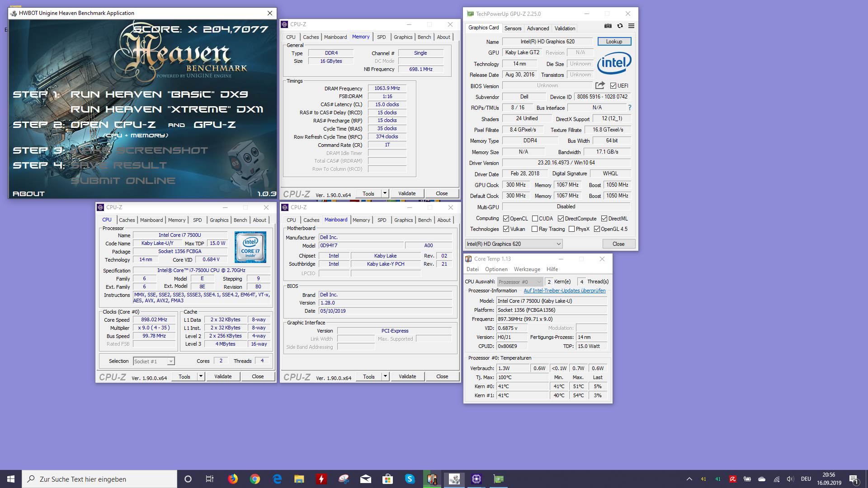Screen dimensions: 868x488
Task: Open the Optionen menu in Core Temp
Action: 496,269
